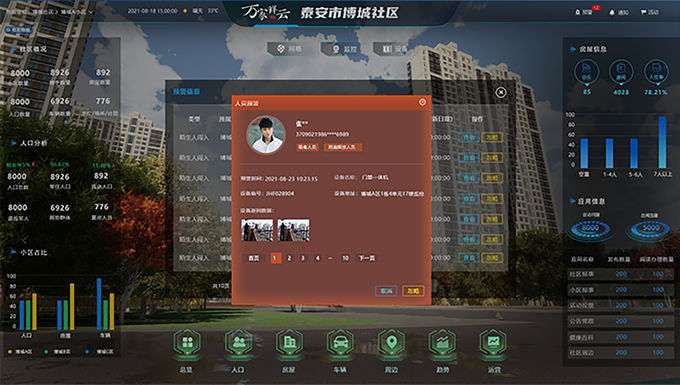Open the 车辆 vehicle hexagon icon

[x=340, y=343]
